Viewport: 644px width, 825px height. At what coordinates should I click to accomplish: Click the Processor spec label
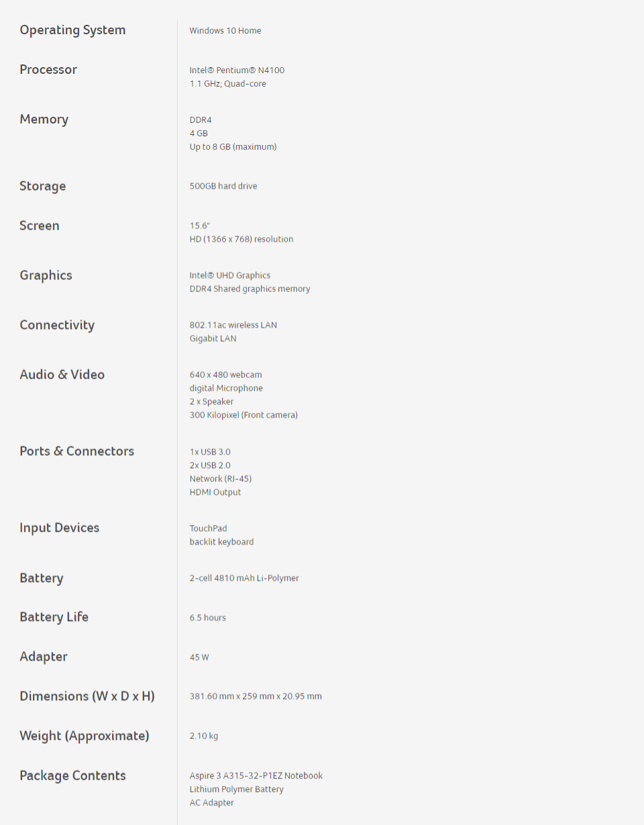pos(48,70)
